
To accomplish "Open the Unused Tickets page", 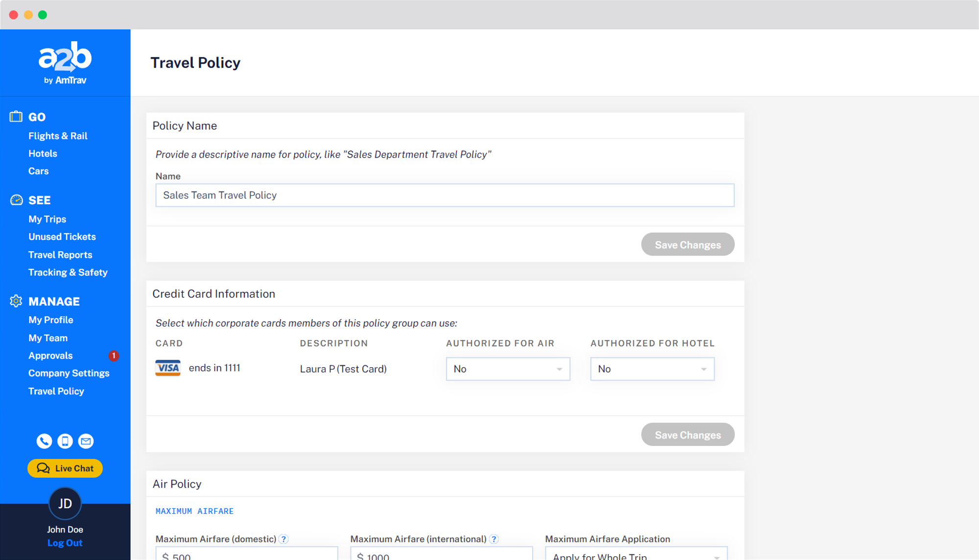I will pyautogui.click(x=62, y=237).
